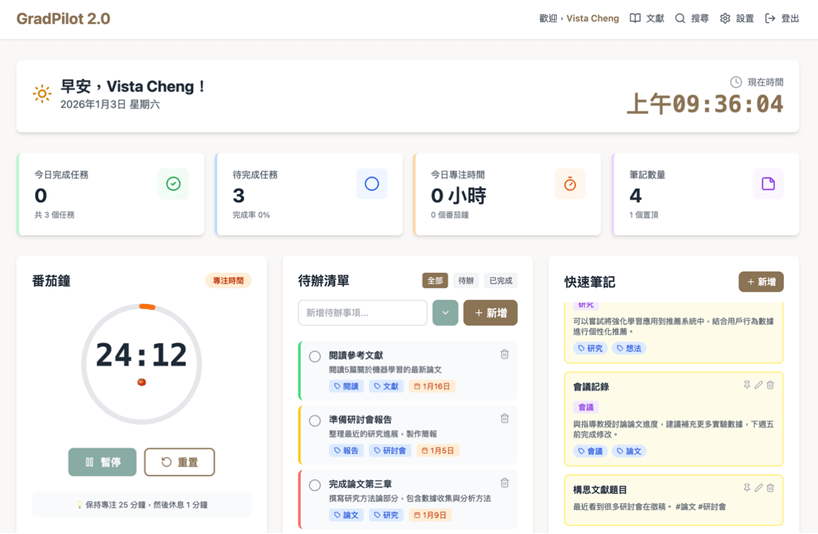The image size is (818, 534).
Task: Click the 2026年1月3日 星期六 date text
Action: 110,104
